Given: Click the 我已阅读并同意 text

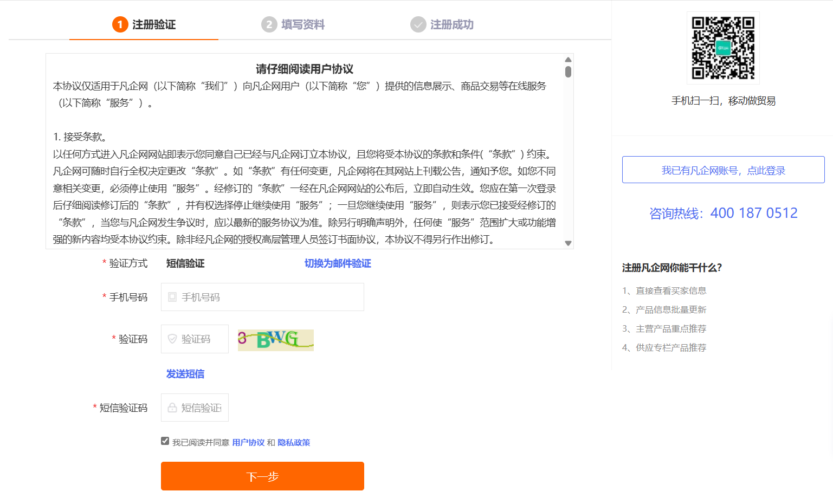Looking at the screenshot, I should pos(201,443).
